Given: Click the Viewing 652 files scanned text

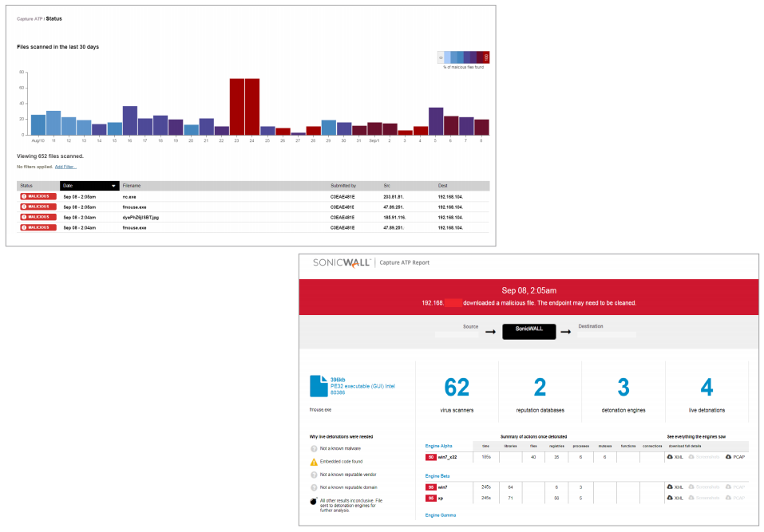Looking at the screenshot, I should [50, 156].
